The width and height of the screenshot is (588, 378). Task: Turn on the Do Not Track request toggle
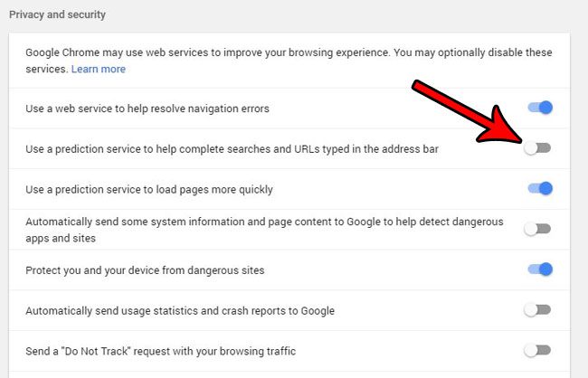pos(537,351)
